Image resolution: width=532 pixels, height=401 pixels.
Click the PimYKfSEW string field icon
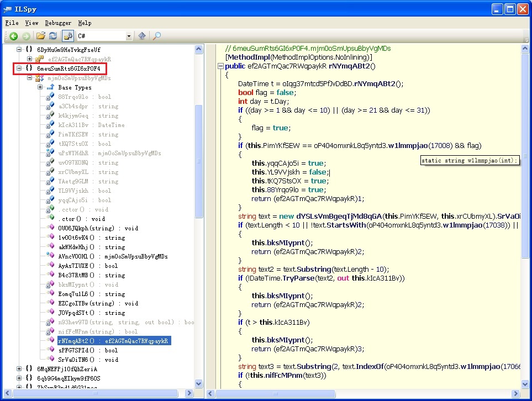click(50, 134)
